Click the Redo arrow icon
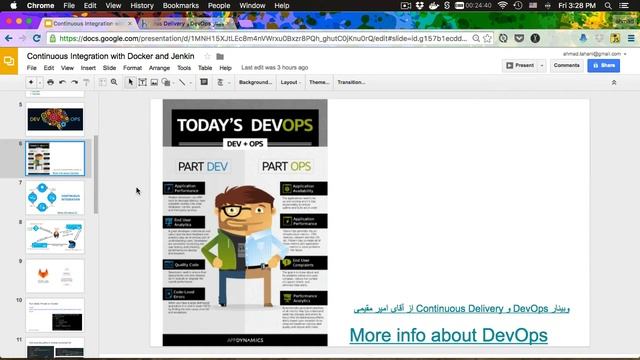The height and width of the screenshot is (360, 640). (74, 82)
